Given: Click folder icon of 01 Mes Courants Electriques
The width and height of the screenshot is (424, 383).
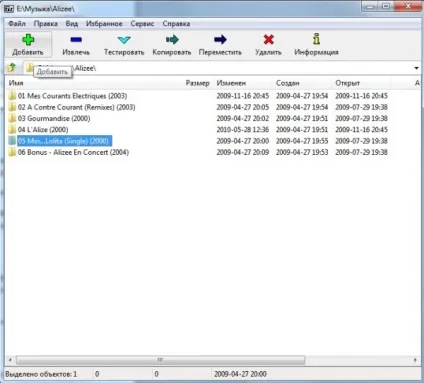Looking at the screenshot, I should pos(12,96).
